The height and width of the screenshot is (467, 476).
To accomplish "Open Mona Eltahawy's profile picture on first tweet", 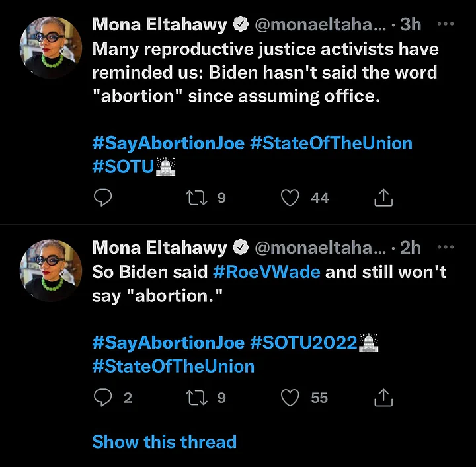I will click(x=50, y=48).
